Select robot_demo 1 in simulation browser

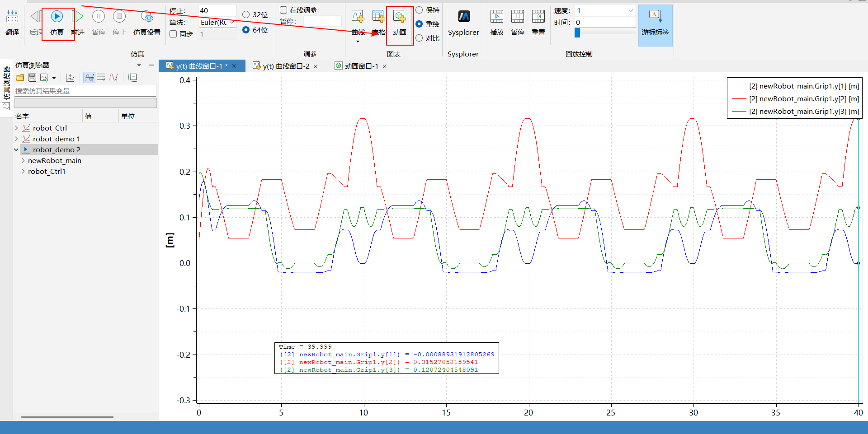click(56, 139)
